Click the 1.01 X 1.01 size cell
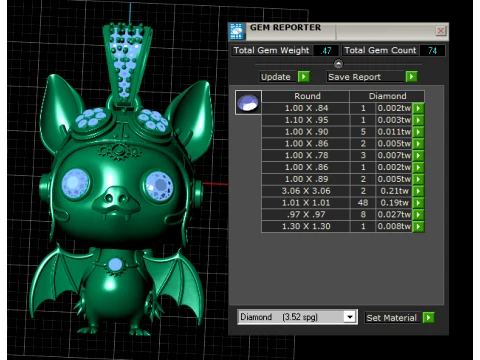This screenshot has height=360, width=480. [306, 203]
